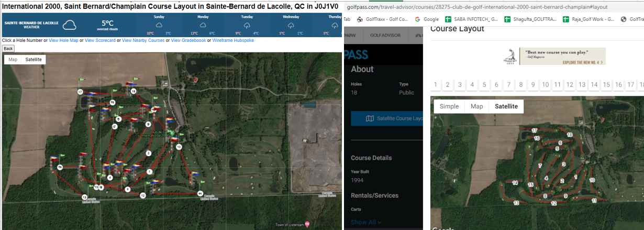Select hole 14 tab in Course Layout

click(594, 84)
